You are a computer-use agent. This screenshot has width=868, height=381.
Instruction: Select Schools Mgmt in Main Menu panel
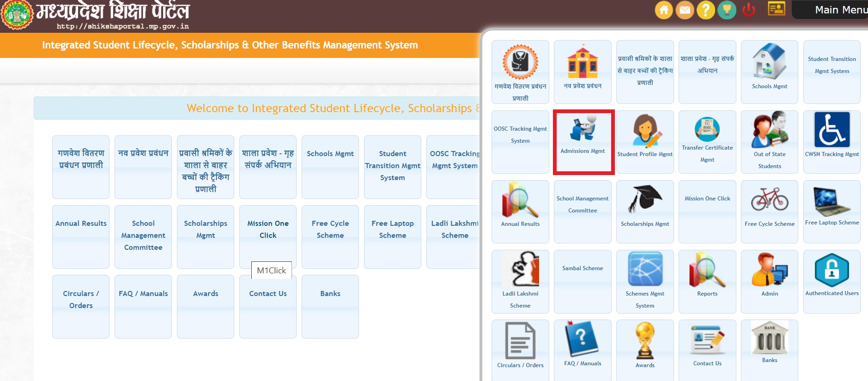pyautogui.click(x=769, y=67)
